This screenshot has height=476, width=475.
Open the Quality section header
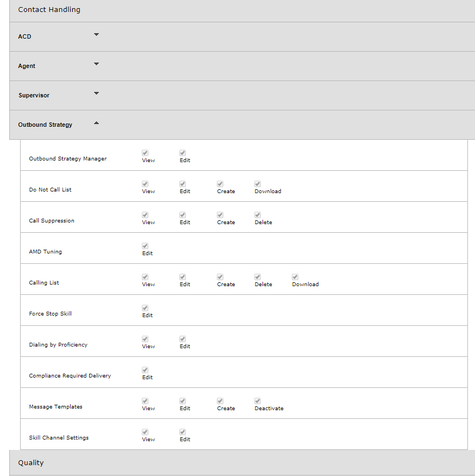[31, 463]
